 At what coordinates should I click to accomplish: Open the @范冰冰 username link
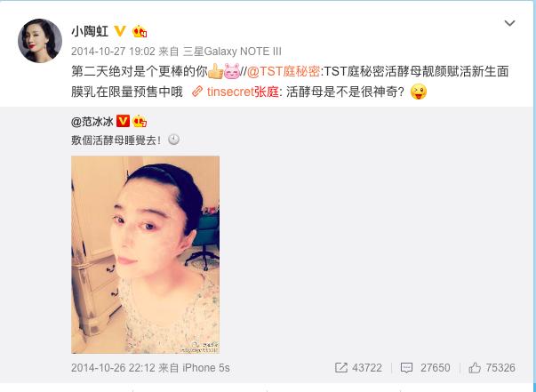[x=92, y=121]
